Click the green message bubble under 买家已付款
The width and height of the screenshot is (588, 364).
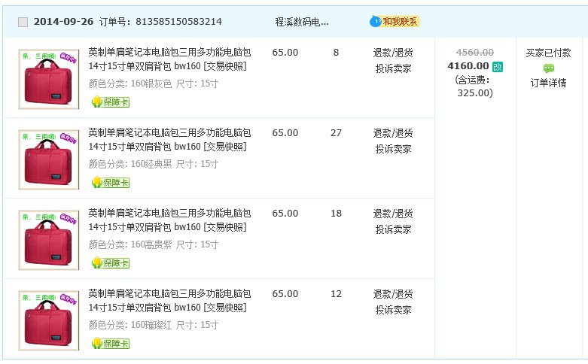(x=548, y=68)
